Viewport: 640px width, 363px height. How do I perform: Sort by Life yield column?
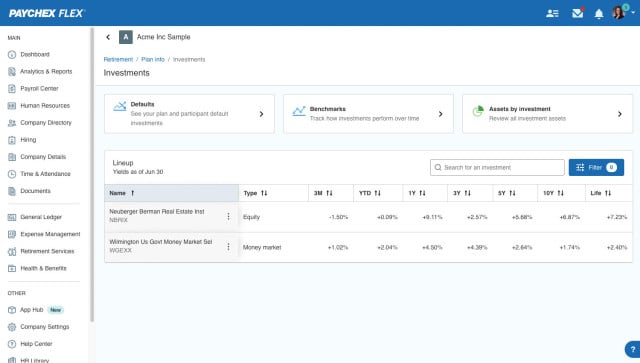[x=609, y=193]
